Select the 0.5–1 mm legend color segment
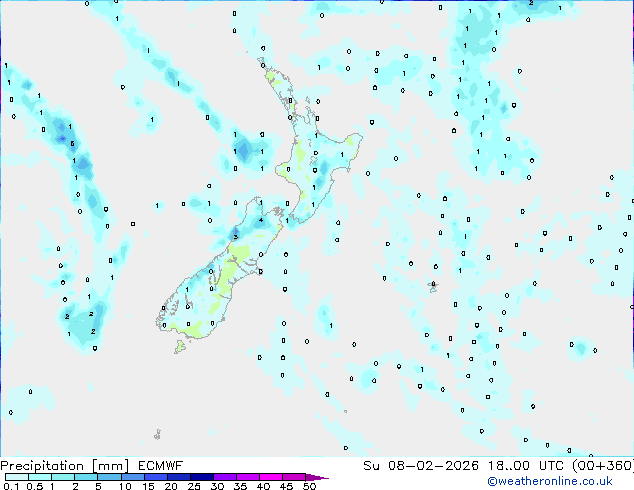This screenshot has width=634, height=490. [x=40, y=477]
